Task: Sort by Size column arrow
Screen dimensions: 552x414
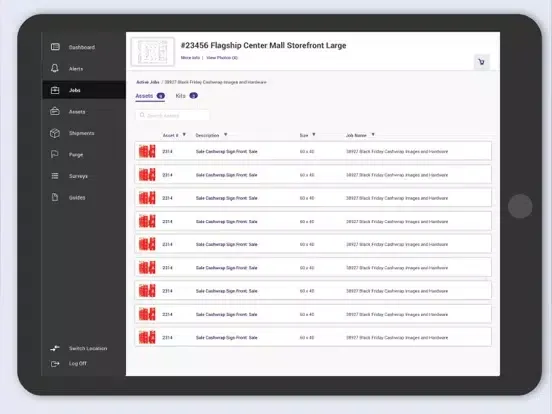Action: (314, 135)
